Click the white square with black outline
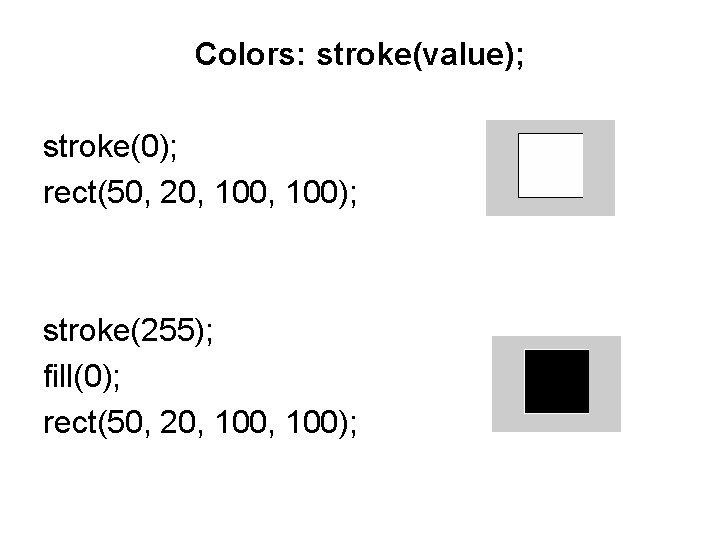The height and width of the screenshot is (540, 720). click(551, 165)
